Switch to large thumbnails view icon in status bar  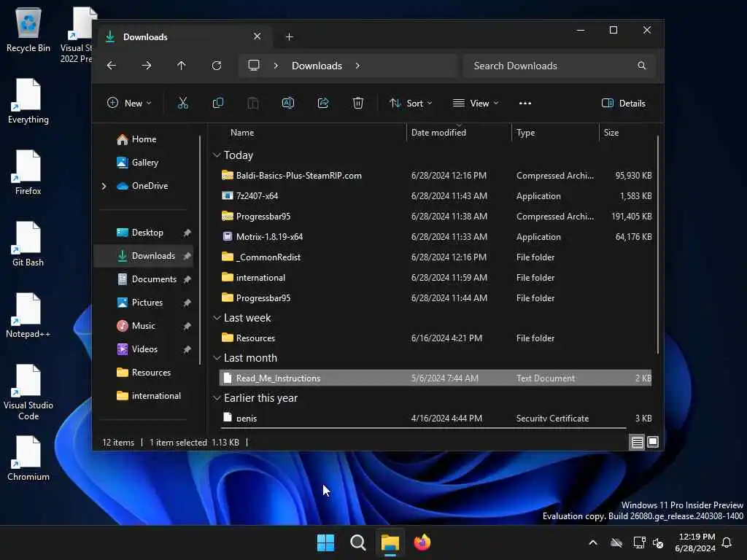coord(653,443)
